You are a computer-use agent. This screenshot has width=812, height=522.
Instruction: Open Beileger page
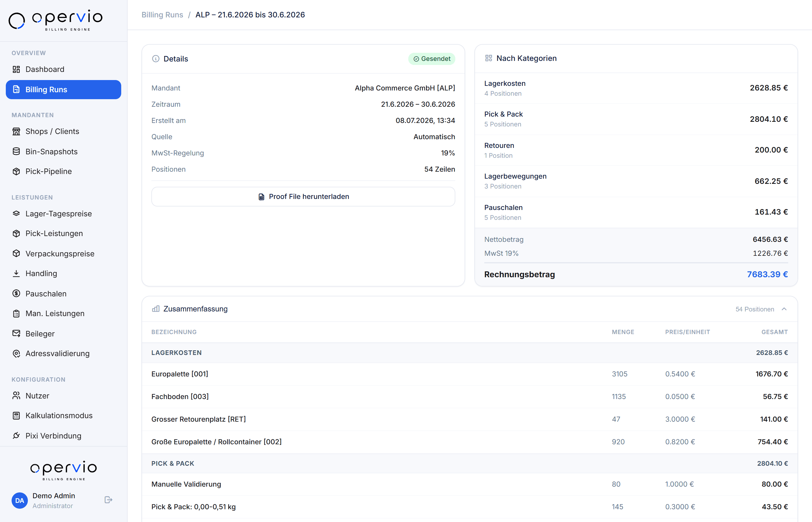pyautogui.click(x=64, y=333)
